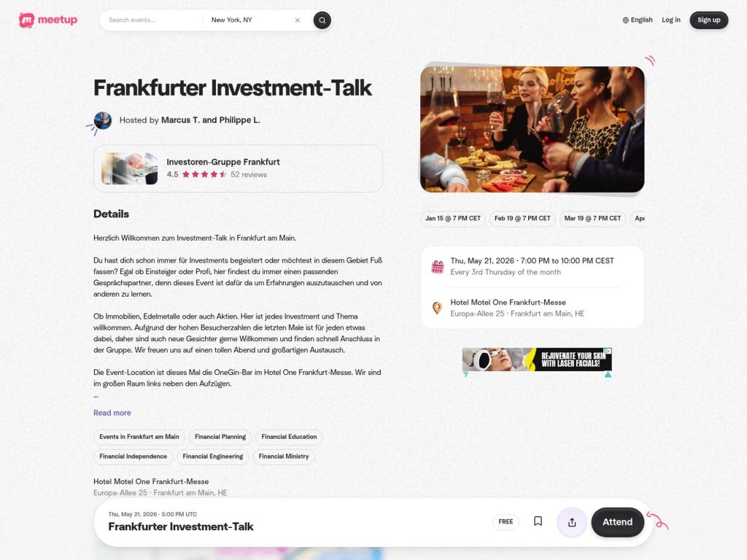Sign up for a Meetup account

point(708,20)
